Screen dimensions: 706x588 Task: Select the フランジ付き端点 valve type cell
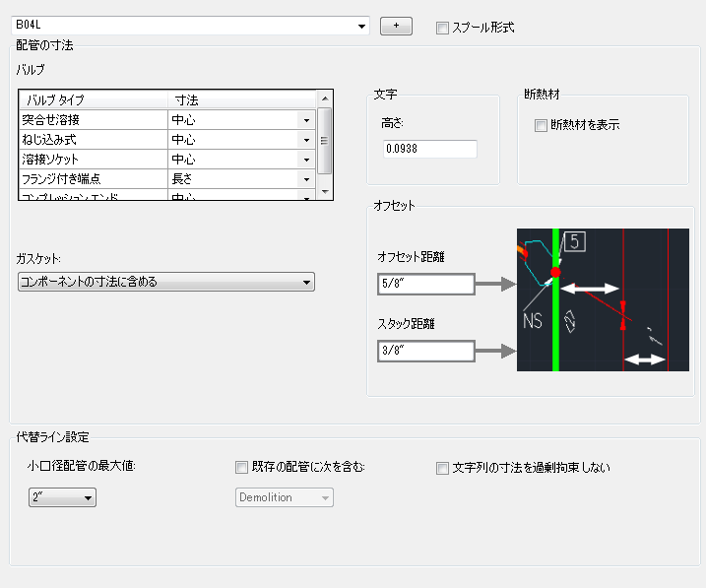click(94, 179)
